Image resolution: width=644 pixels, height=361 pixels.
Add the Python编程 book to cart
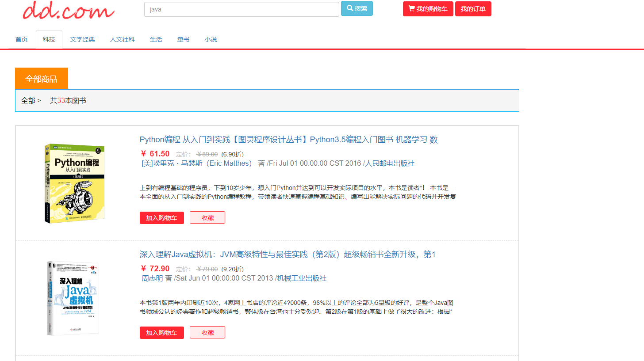162,217
